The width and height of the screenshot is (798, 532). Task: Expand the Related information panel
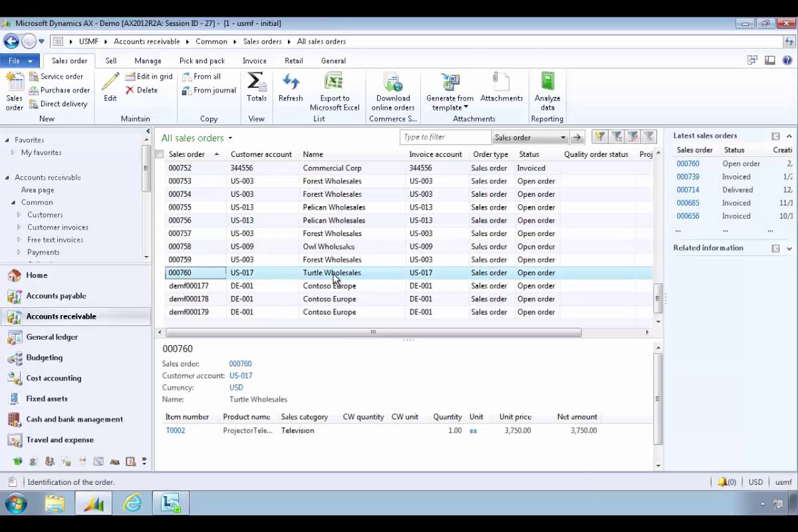789,248
